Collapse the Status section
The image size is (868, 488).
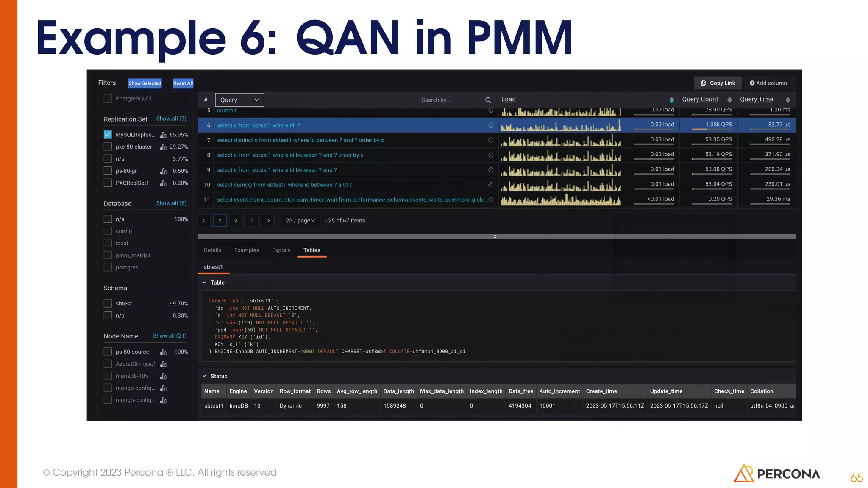pos(204,376)
